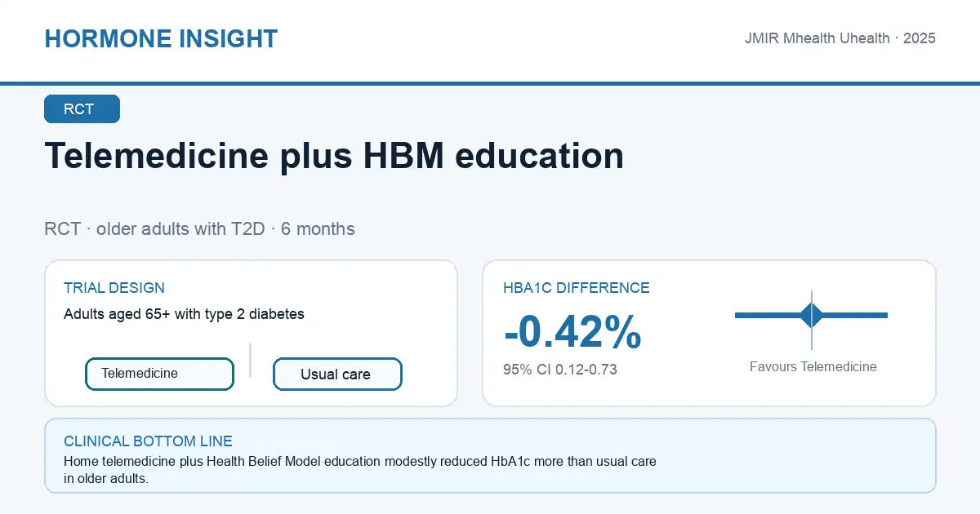Choose the Usual care arm pill
980x514 pixels.
pyautogui.click(x=337, y=374)
